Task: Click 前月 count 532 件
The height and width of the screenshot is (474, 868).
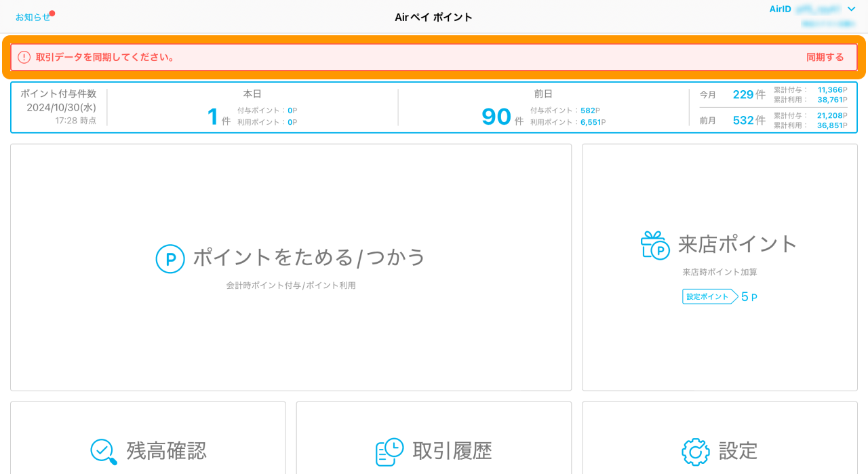Action: (749, 120)
